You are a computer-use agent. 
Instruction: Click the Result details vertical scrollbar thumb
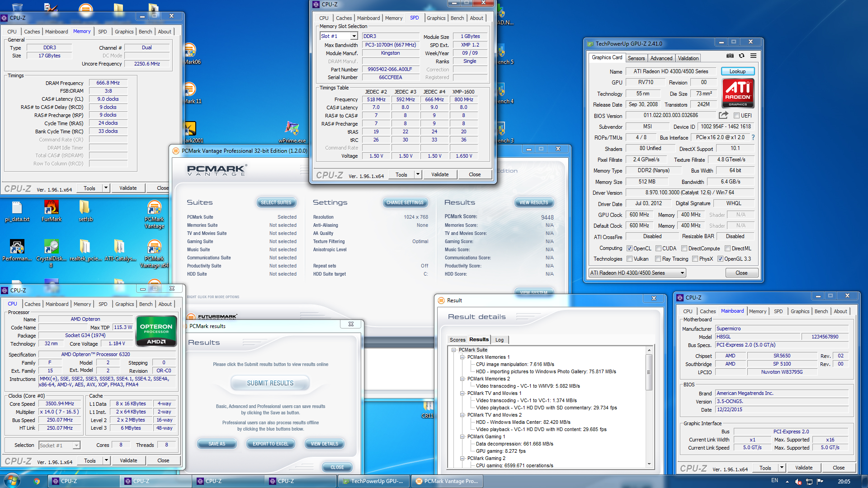(649, 372)
